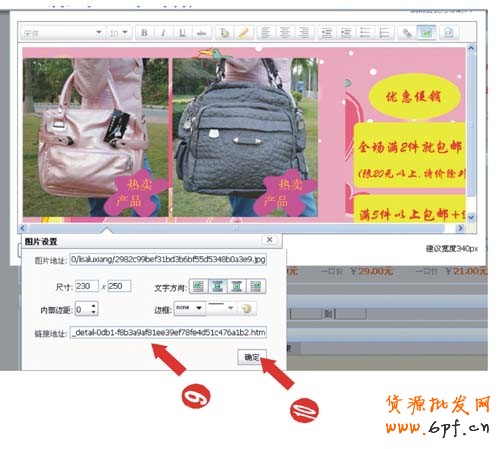Viewport: 500px width, 449px height.
Task: Pick border color with palette button
Action: (x=247, y=308)
